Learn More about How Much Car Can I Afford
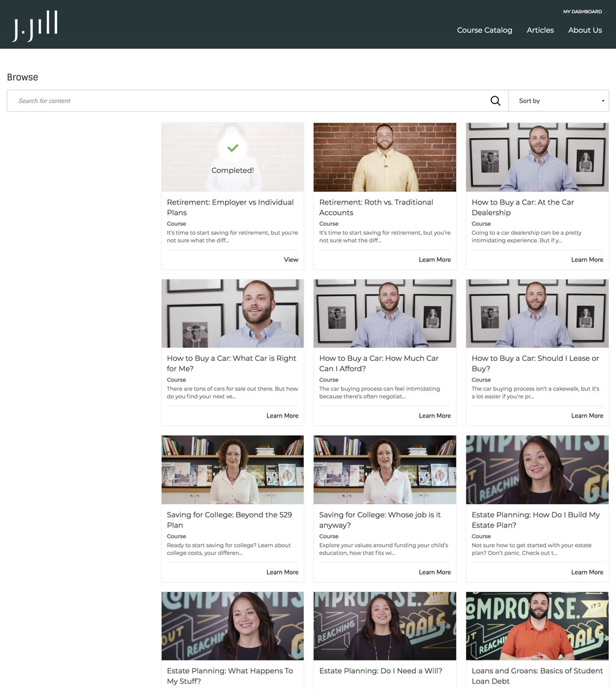Image resolution: width=616 pixels, height=690 pixels. (x=435, y=416)
